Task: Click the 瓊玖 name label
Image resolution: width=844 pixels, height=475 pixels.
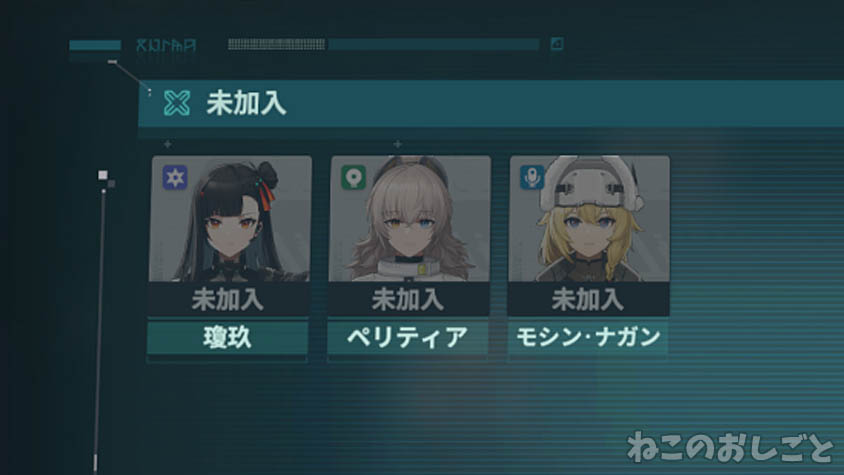Action: pyautogui.click(x=228, y=338)
